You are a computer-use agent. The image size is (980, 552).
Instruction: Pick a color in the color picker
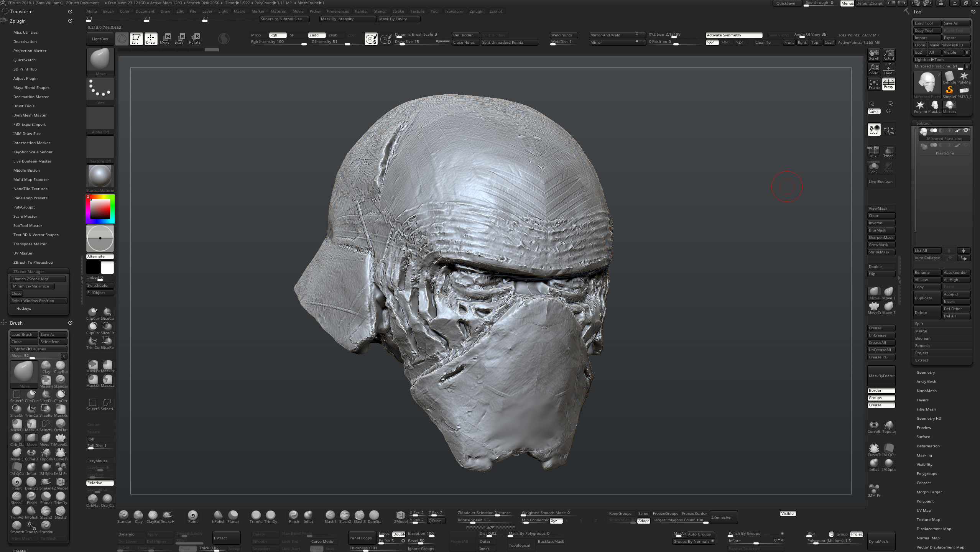tap(100, 209)
